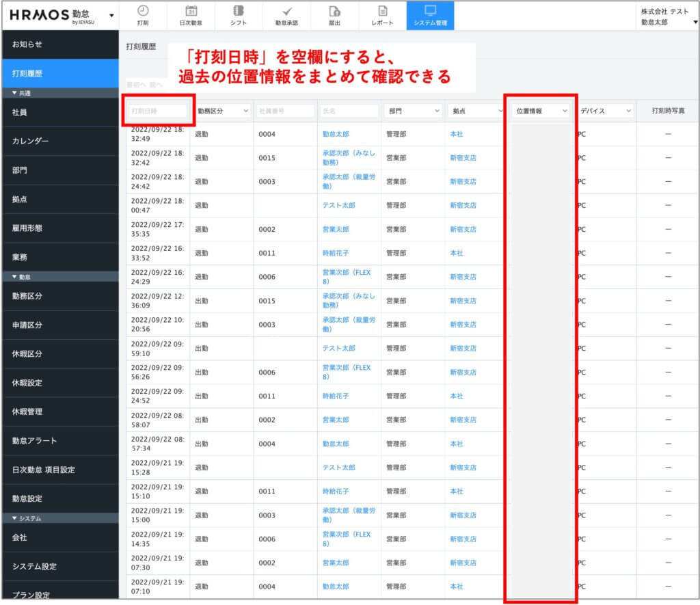Open the デバイス filter dropdown
Viewport: 700px width, 605px height.
pyautogui.click(x=605, y=111)
